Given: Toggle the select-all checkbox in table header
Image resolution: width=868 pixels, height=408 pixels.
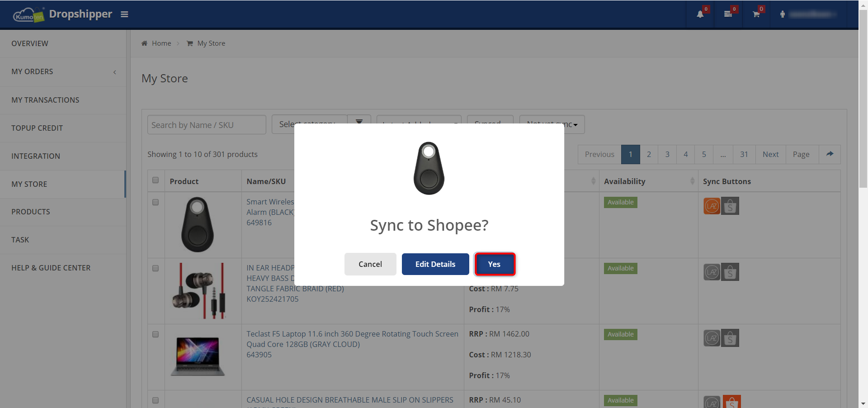Looking at the screenshot, I should pos(156,180).
